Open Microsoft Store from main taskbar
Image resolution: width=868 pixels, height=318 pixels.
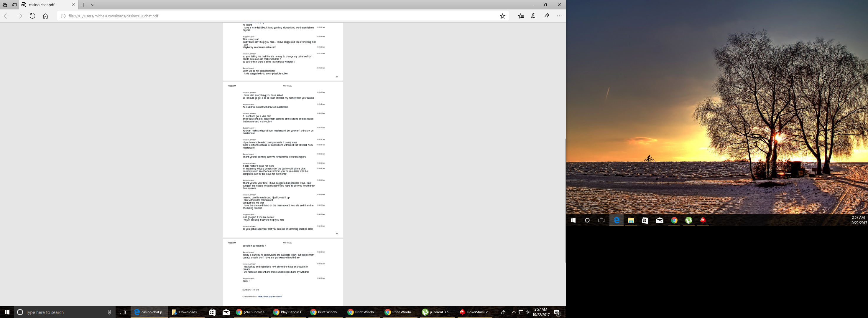tap(212, 312)
